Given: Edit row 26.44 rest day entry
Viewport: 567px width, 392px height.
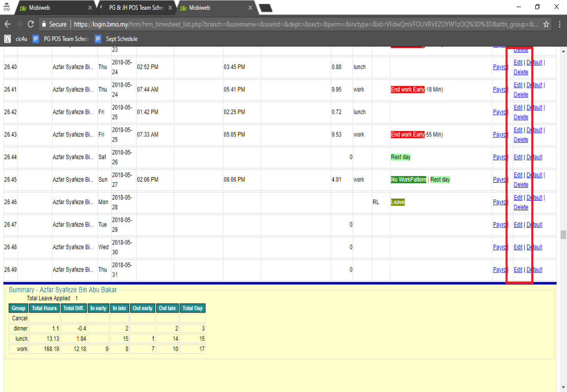Looking at the screenshot, I should click(x=518, y=157).
